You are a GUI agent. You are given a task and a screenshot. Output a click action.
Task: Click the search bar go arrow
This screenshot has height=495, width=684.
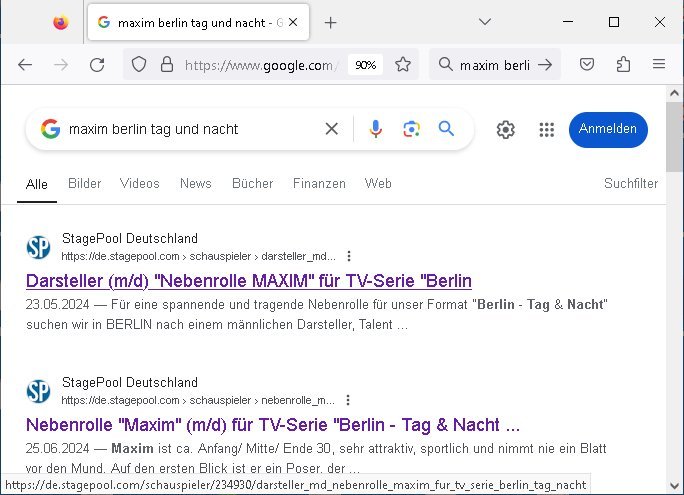[x=545, y=65]
